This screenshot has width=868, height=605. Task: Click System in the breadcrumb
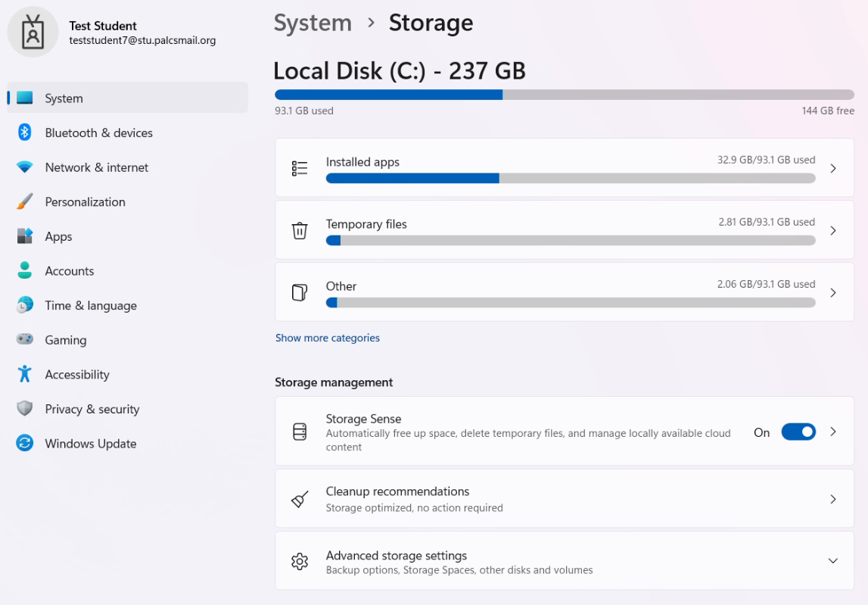click(313, 23)
